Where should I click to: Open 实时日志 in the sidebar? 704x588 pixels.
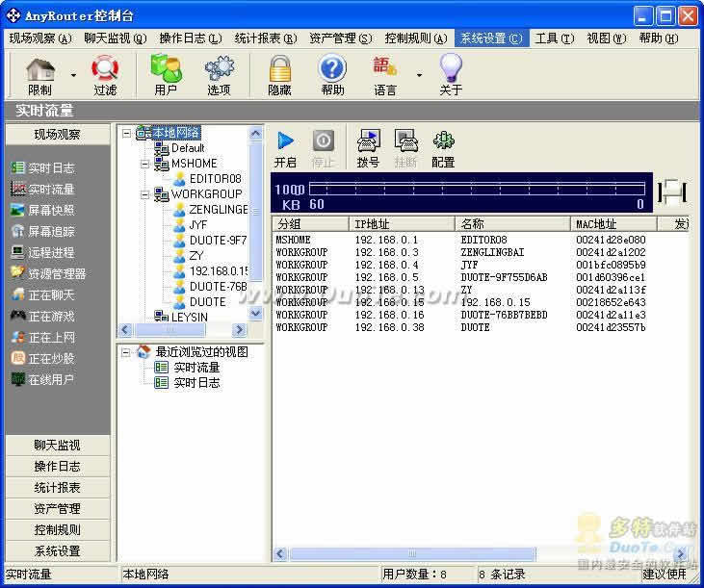pos(43,168)
